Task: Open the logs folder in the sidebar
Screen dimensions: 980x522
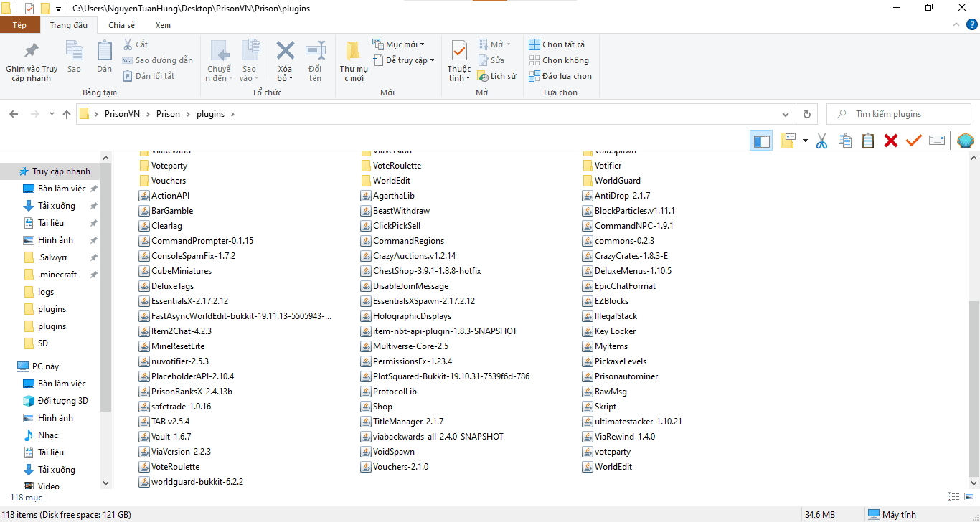Action: click(x=46, y=292)
